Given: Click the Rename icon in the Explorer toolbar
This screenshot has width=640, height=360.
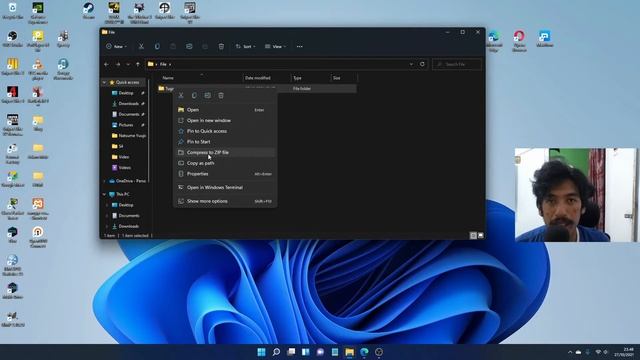Looking at the screenshot, I should coord(189,47).
